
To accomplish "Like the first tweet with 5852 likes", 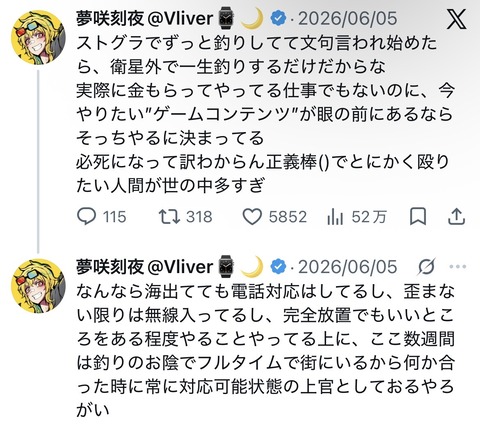I will (252, 217).
